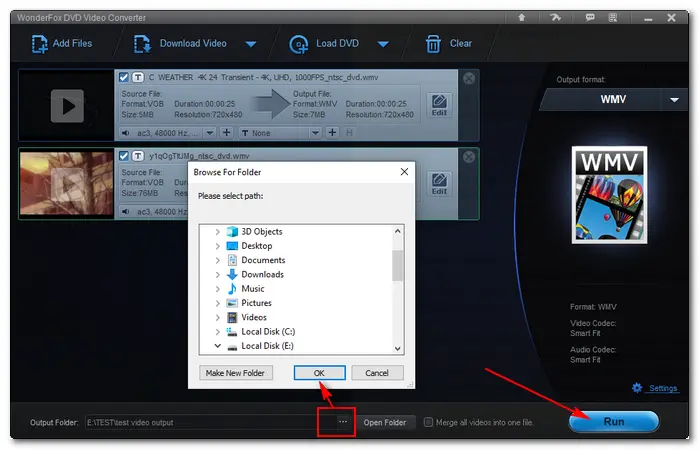Screen dimensions: 700x450
Task: Open the WMV output format dropdown
Action: click(x=674, y=100)
